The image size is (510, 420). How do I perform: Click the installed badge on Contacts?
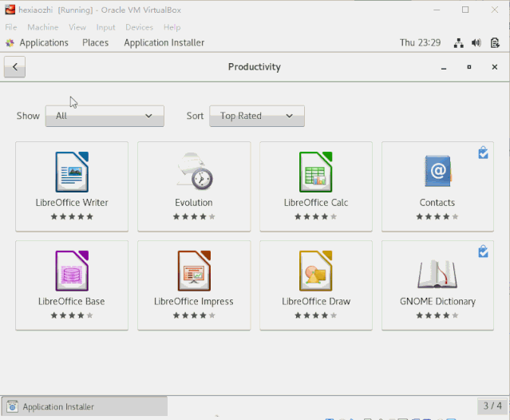tap(484, 153)
